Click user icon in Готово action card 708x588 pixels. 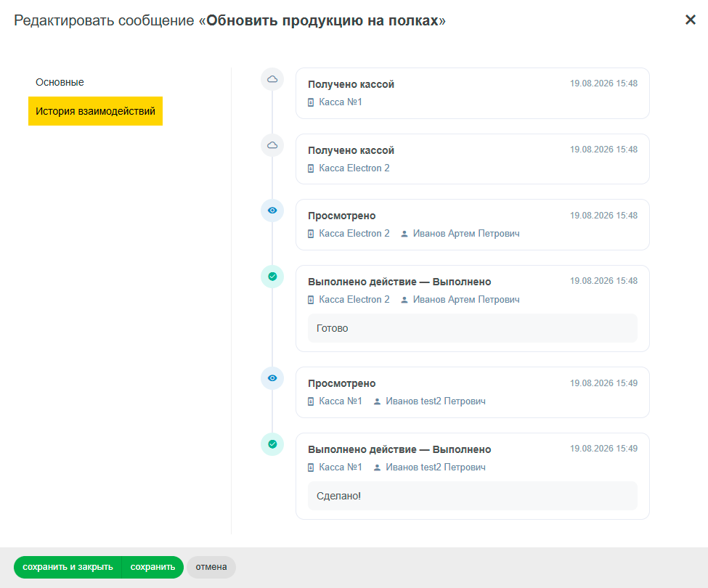pos(404,300)
